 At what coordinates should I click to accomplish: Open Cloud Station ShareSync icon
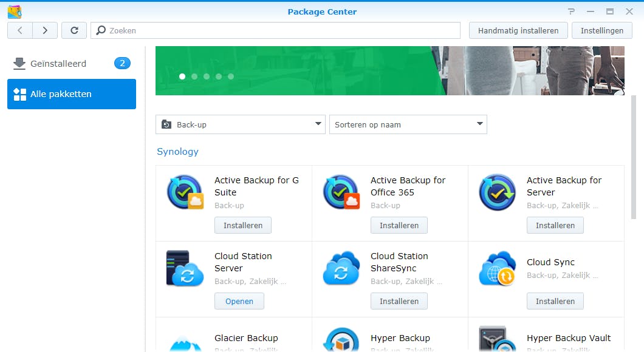pyautogui.click(x=341, y=268)
